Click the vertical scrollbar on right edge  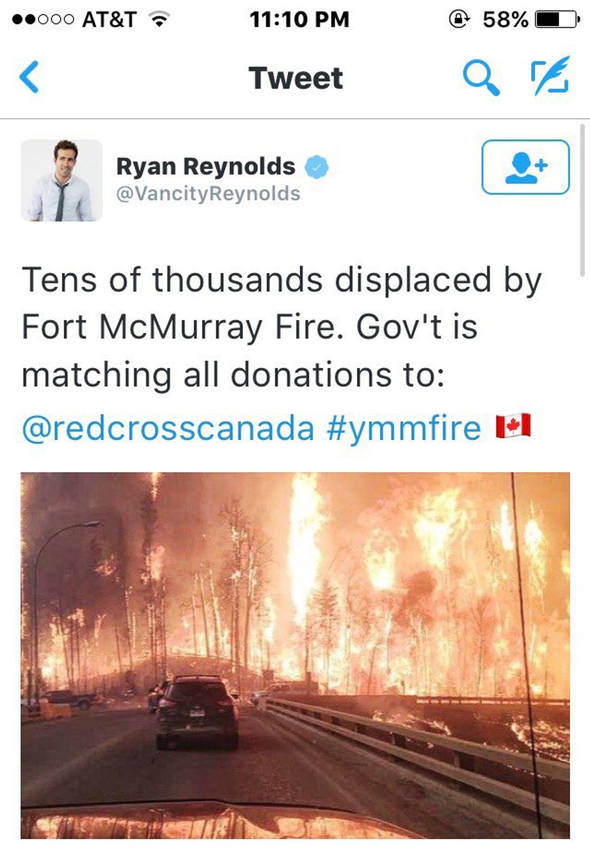coord(582,200)
